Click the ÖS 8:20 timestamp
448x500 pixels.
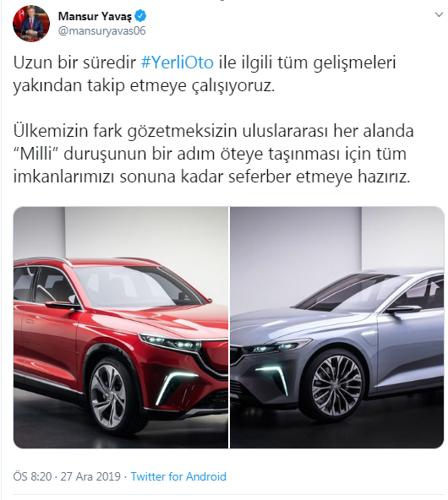coord(32,476)
